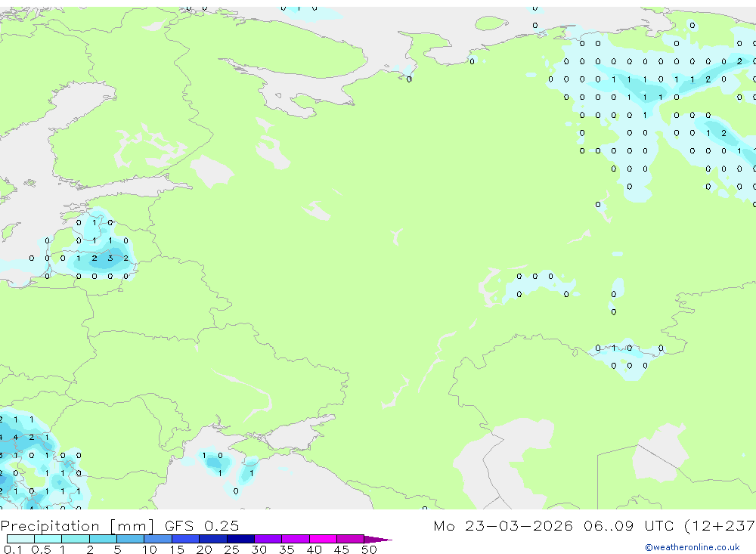Click the legend swatch between 35 and 40

tap(296, 539)
